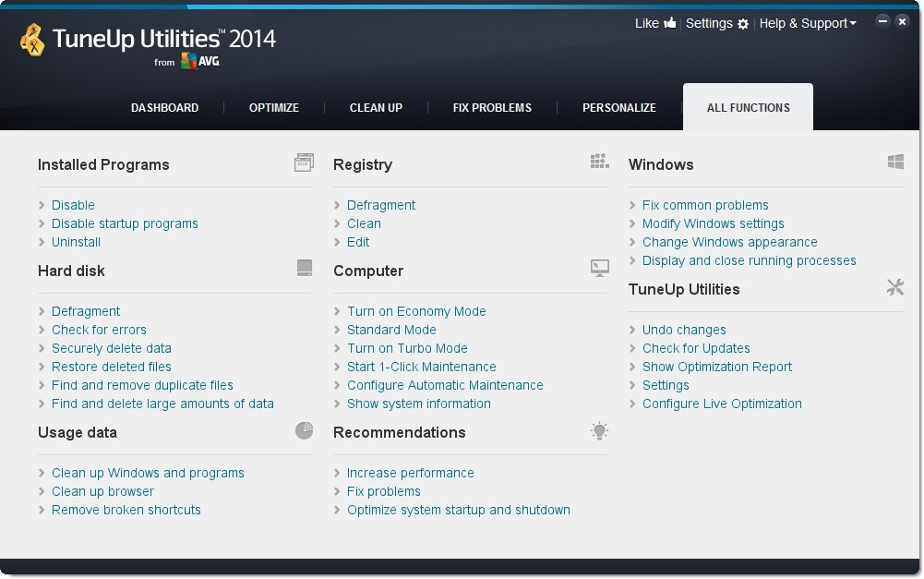Switch to the OPTIMIZE tab
Screen dimensions: 924x579
tap(273, 107)
